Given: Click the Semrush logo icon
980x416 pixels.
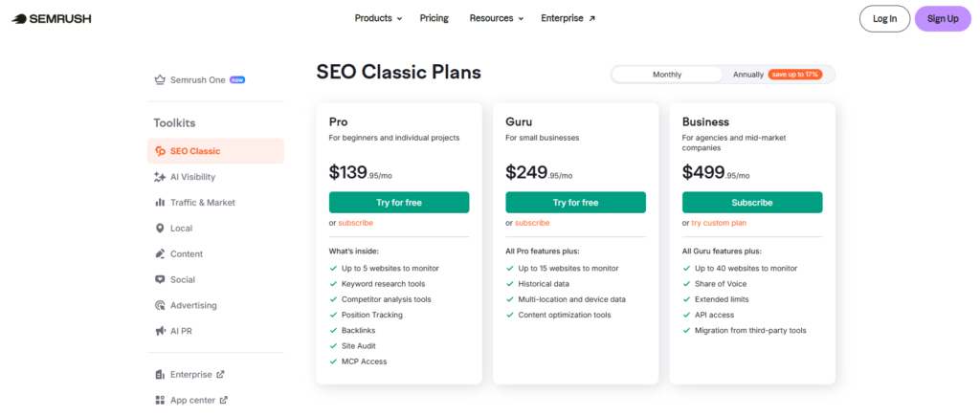Looking at the screenshot, I should (x=21, y=18).
